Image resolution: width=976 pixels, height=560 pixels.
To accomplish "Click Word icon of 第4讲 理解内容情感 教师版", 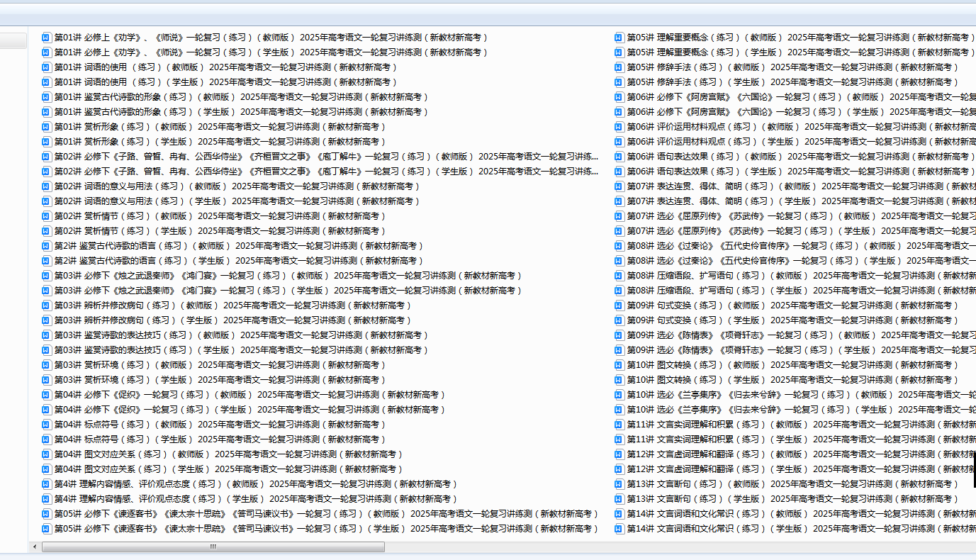I will click(x=47, y=483).
